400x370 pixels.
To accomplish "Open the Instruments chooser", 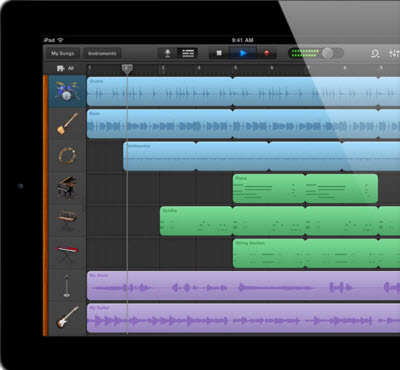I will (x=102, y=53).
